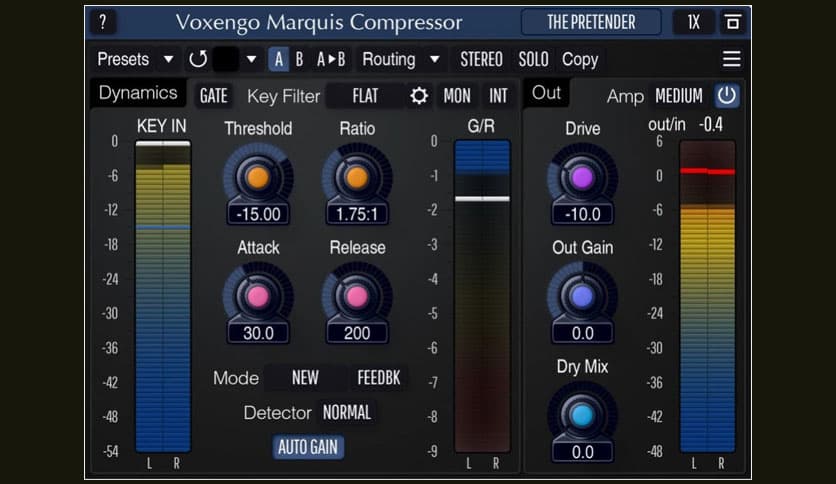This screenshot has height=484, width=836.
Task: Select state A
Action: click(x=278, y=59)
